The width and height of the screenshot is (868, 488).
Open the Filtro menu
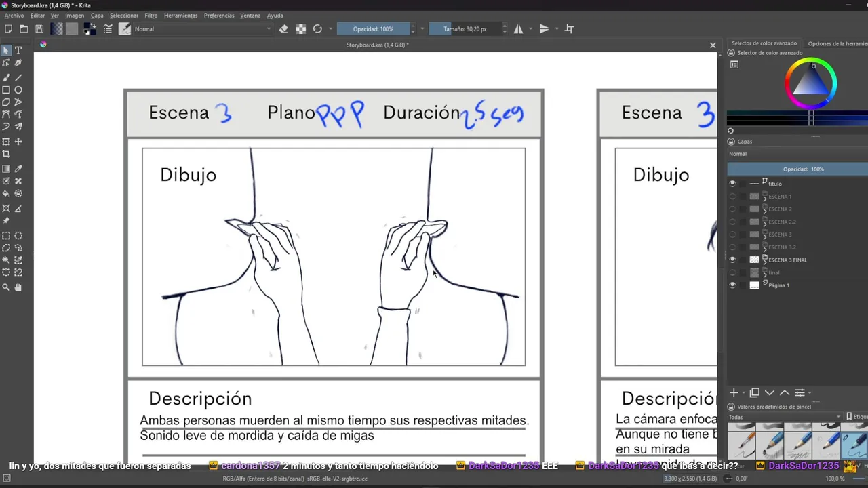[151, 16]
